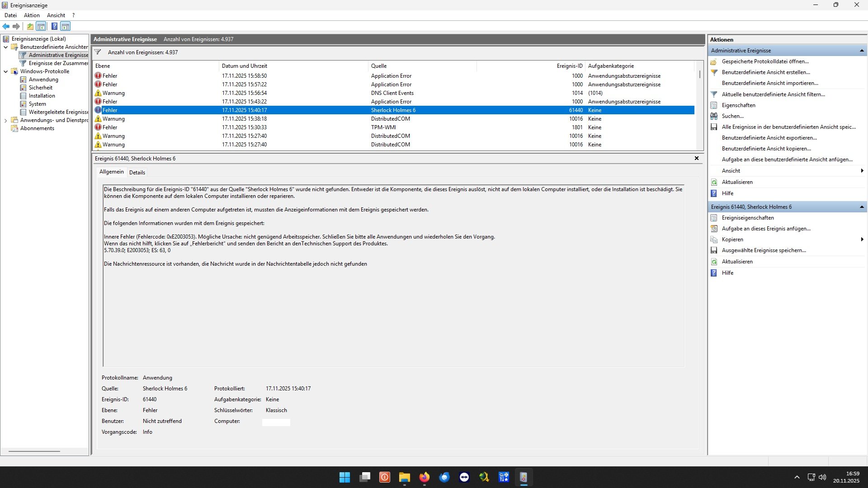Collapse the Benutzerdefinierte Ansichten tree node
Image resolution: width=868 pixels, height=488 pixels.
click(5, 47)
